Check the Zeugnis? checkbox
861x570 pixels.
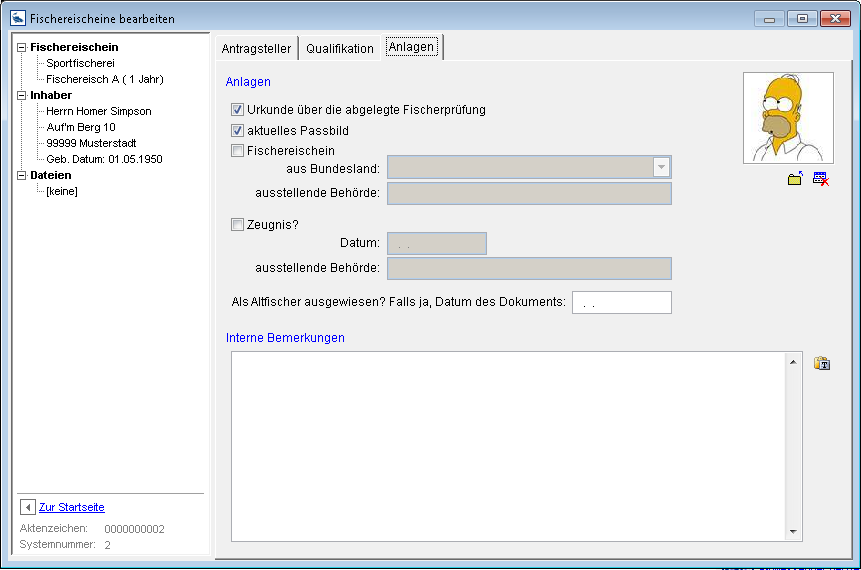pos(238,225)
